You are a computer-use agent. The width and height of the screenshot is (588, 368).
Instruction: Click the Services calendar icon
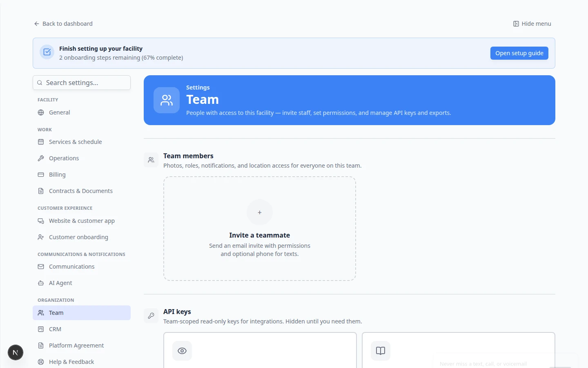point(41,142)
